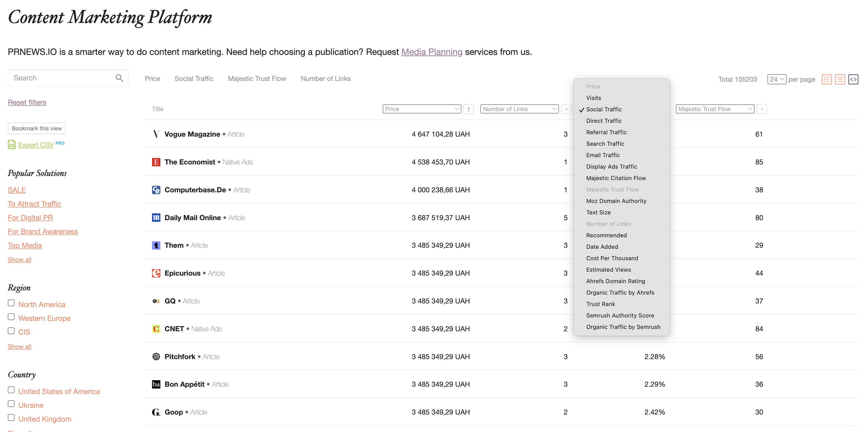Click the Price filter tab
The width and height of the screenshot is (868, 432).
152,79
